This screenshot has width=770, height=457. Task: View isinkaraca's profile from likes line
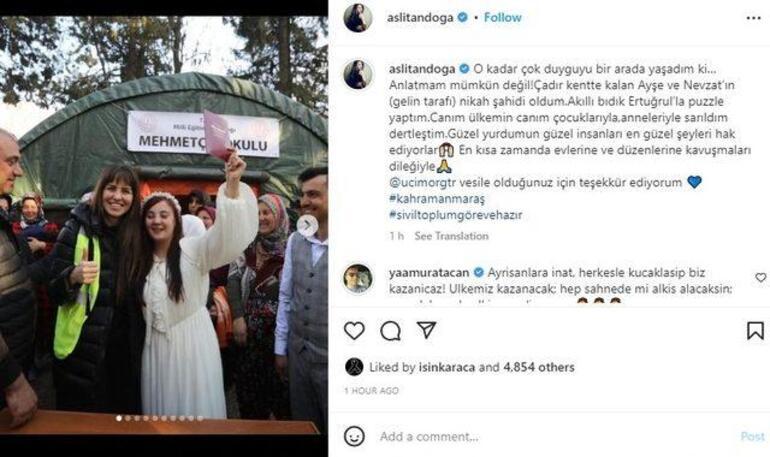(x=447, y=367)
